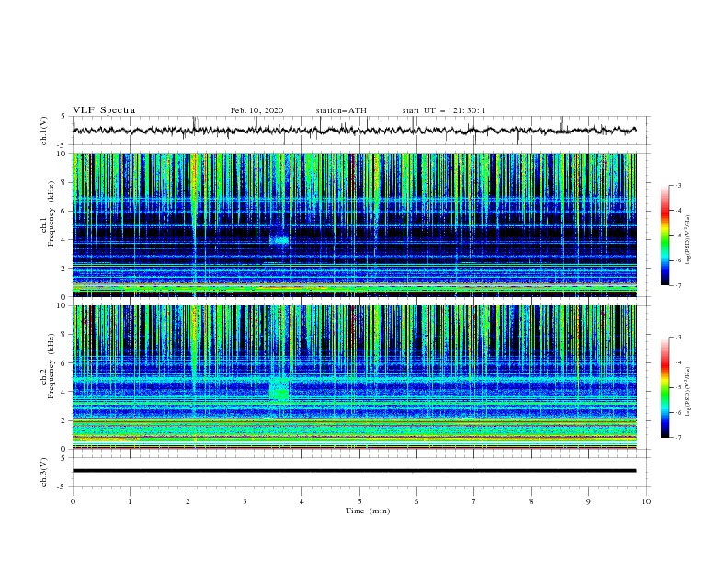Click the "VLF Spectra" title text
The width and height of the screenshot is (728, 563).
[x=104, y=110]
